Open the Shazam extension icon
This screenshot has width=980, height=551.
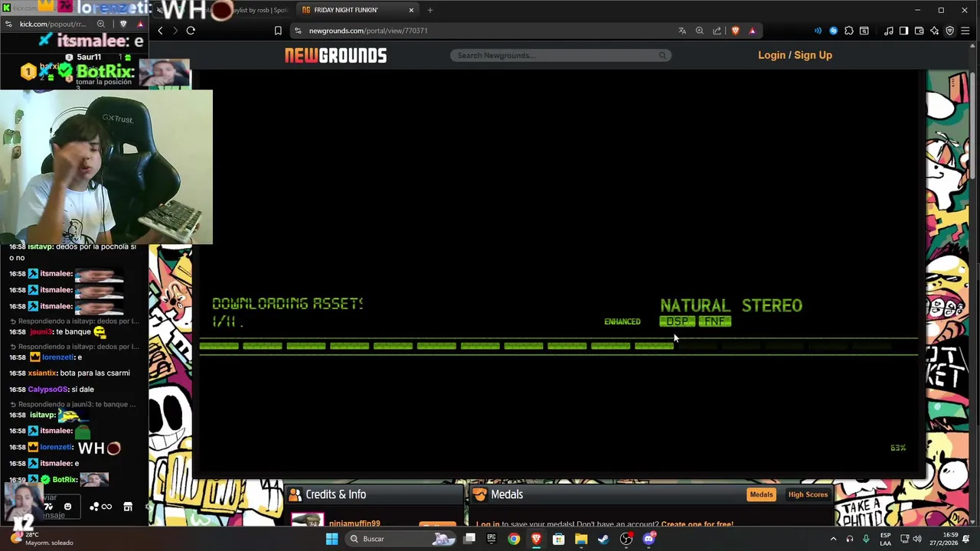pyautogui.click(x=834, y=31)
